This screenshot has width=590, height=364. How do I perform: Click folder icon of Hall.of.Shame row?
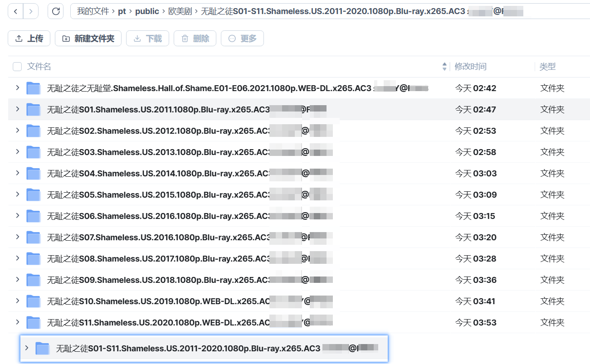pos(34,88)
